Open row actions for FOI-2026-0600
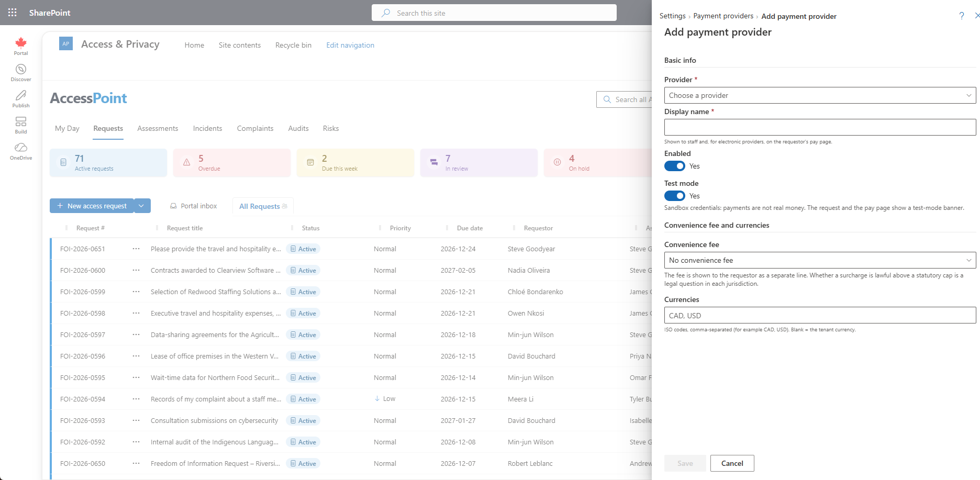The image size is (980, 480). click(x=136, y=270)
